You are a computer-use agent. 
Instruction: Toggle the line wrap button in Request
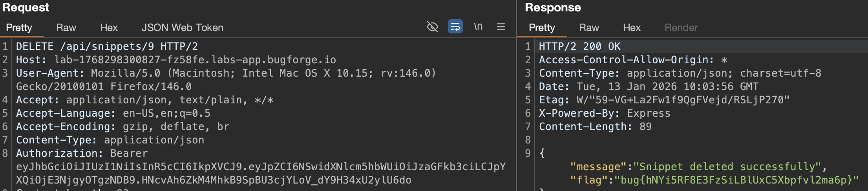pyautogui.click(x=455, y=27)
